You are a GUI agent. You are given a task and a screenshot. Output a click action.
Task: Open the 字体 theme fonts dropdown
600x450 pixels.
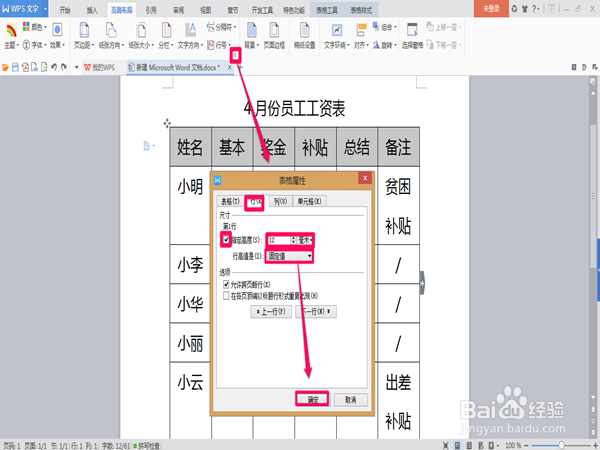point(34,45)
